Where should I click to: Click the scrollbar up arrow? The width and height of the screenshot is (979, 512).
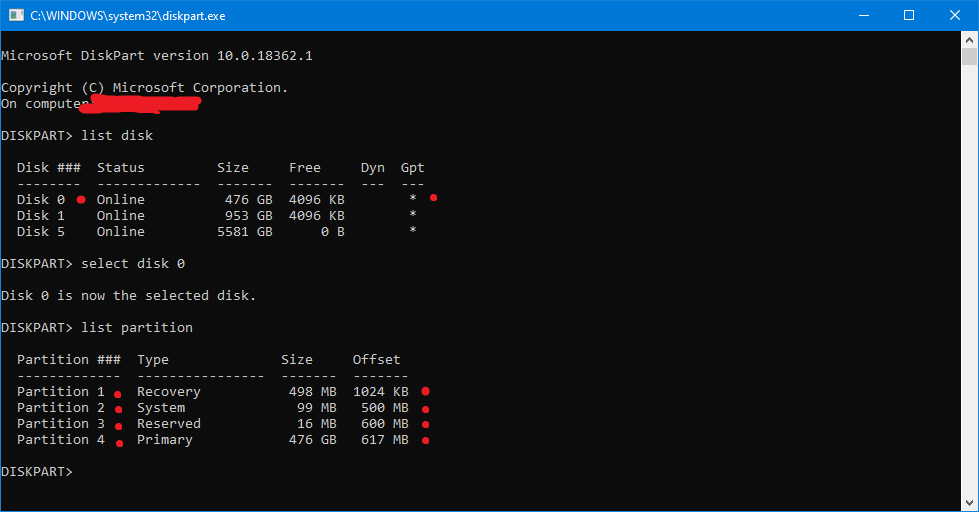click(969, 40)
